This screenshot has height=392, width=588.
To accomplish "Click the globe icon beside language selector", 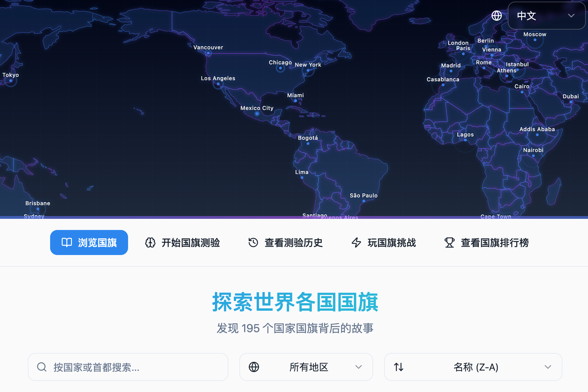I will point(496,16).
